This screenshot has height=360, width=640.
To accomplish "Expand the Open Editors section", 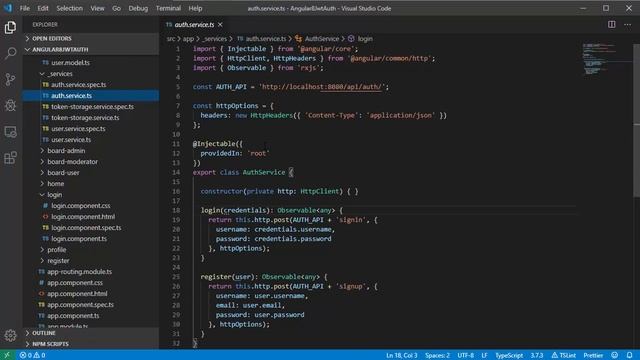I will point(91,38).
